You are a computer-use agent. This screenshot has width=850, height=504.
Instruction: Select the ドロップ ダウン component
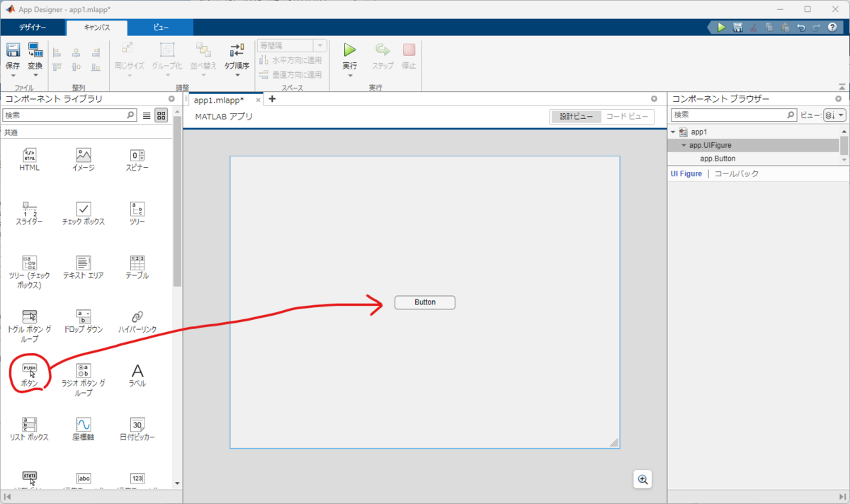(x=84, y=321)
